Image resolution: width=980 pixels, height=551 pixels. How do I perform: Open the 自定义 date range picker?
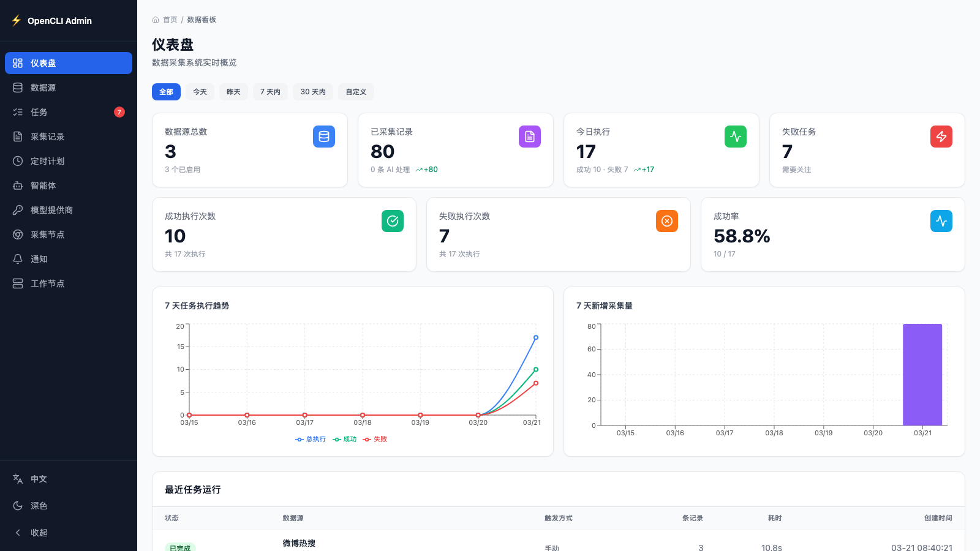tap(356, 92)
